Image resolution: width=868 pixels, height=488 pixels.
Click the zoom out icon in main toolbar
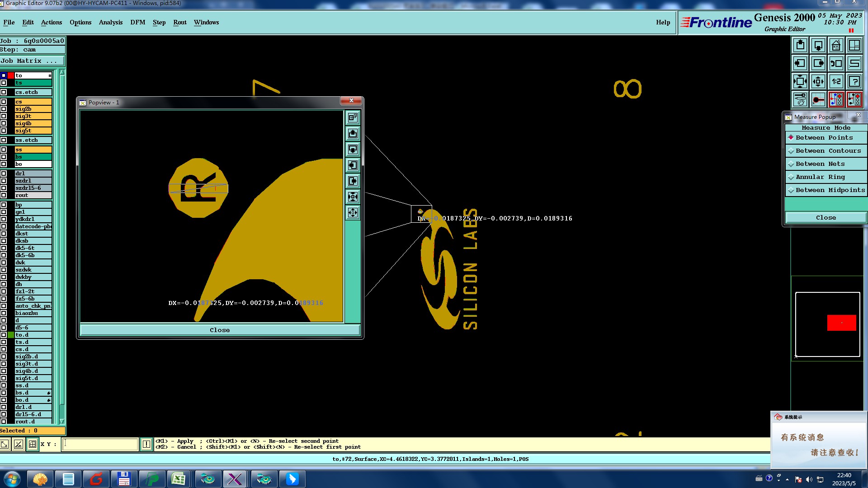[x=818, y=81]
